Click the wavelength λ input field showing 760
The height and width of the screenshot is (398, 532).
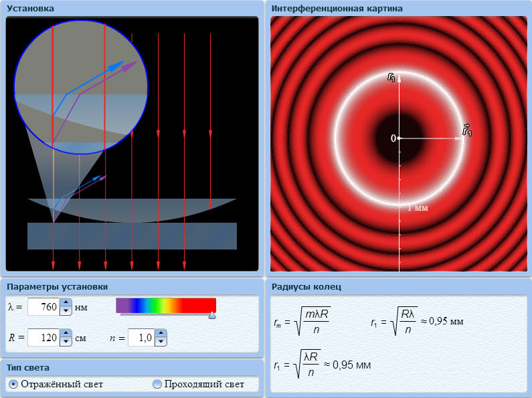point(43,307)
